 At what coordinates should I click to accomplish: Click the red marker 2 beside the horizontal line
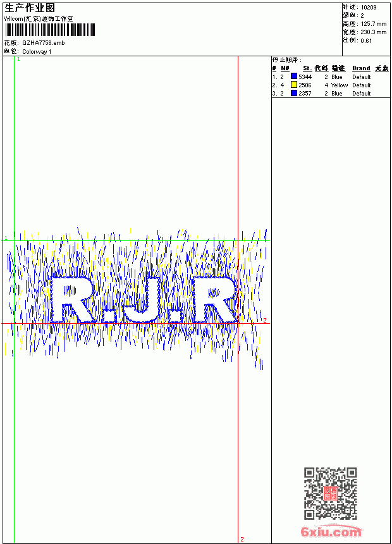click(265, 320)
